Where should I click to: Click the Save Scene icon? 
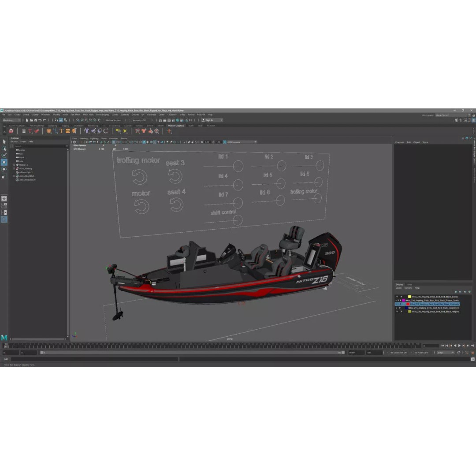pos(36,120)
